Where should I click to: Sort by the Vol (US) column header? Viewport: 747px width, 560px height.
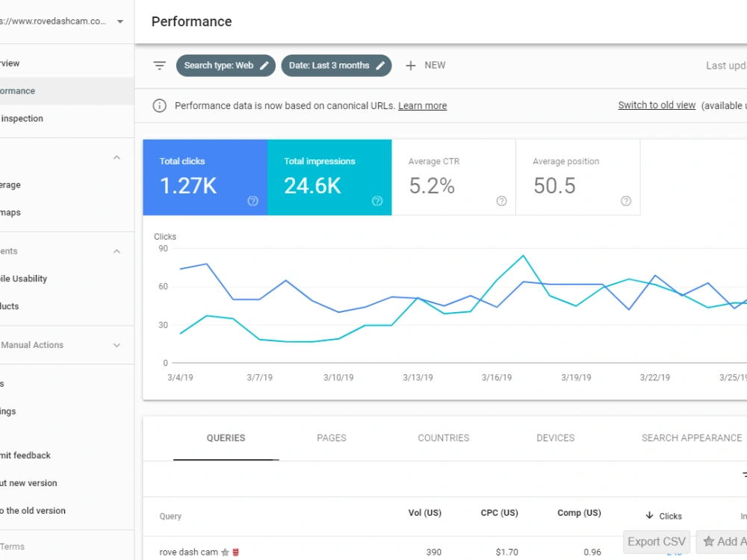(424, 513)
